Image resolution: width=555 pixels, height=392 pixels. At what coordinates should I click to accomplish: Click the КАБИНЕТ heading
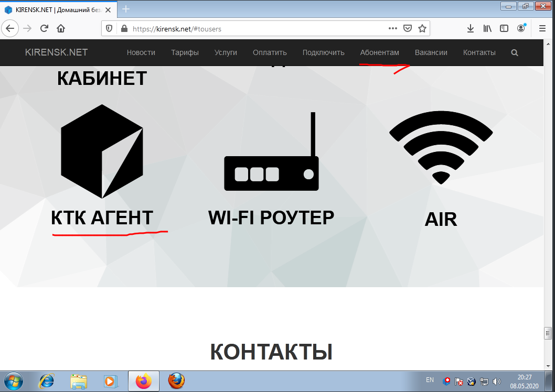[102, 78]
